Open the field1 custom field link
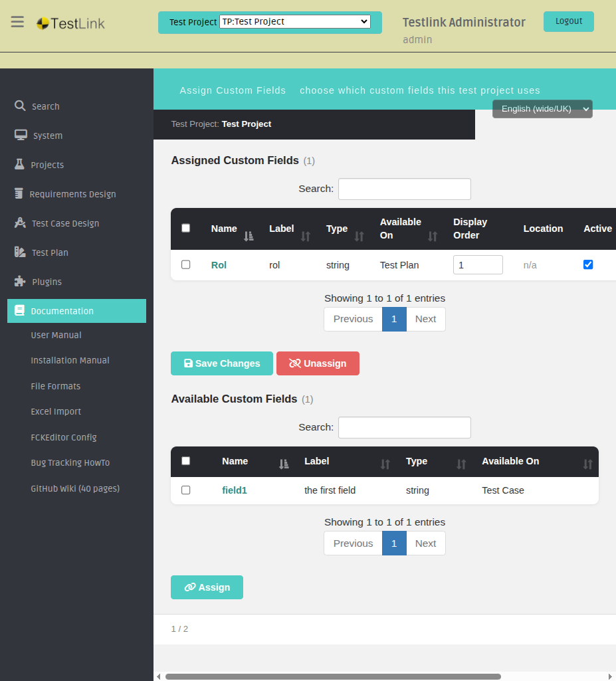Image resolution: width=616 pixels, height=681 pixels. click(x=235, y=490)
